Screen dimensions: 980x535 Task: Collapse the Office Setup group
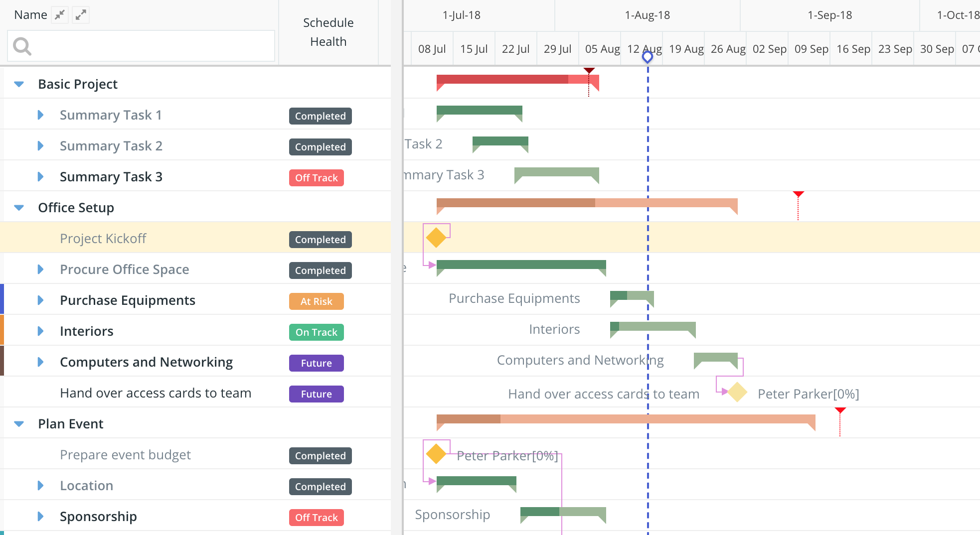tap(19, 208)
